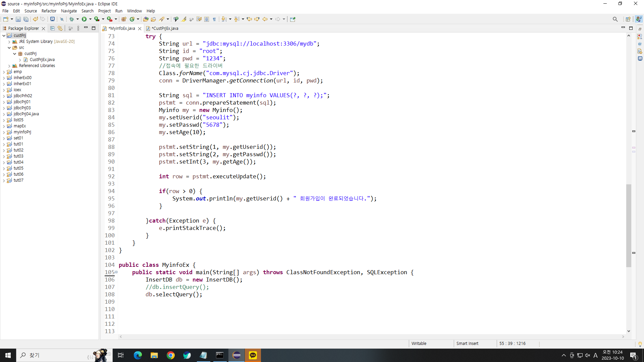The width and height of the screenshot is (644, 362).
Task: Toggle Link with Editor in Package Explorer
Action: click(x=60, y=28)
